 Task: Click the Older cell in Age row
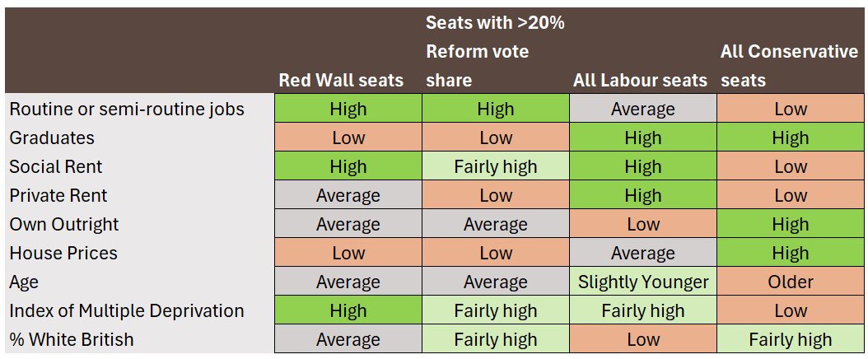791,282
